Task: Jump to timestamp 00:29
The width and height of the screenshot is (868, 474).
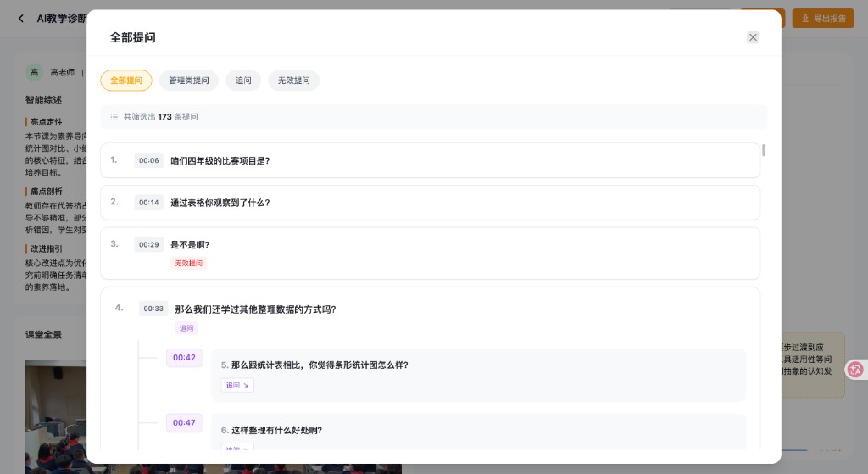Action: tap(149, 245)
